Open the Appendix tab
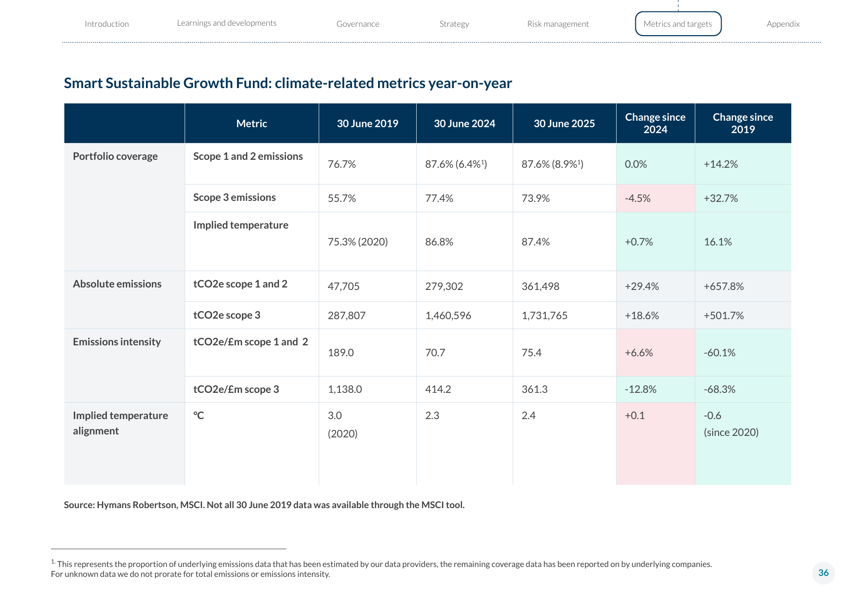 783,24
